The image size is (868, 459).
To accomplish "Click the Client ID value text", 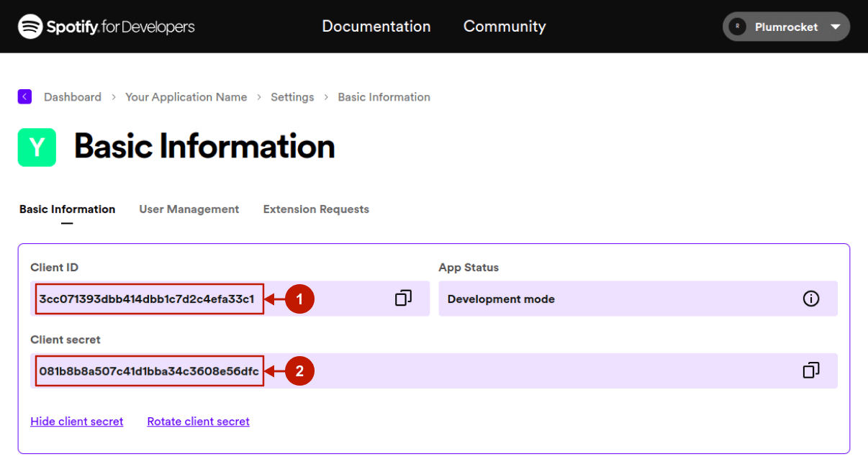I will pos(147,299).
